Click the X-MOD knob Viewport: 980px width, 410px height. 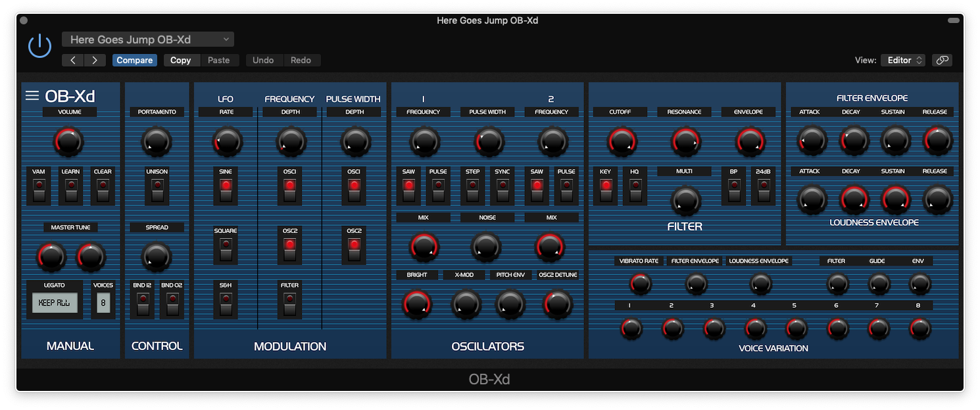coord(466,304)
